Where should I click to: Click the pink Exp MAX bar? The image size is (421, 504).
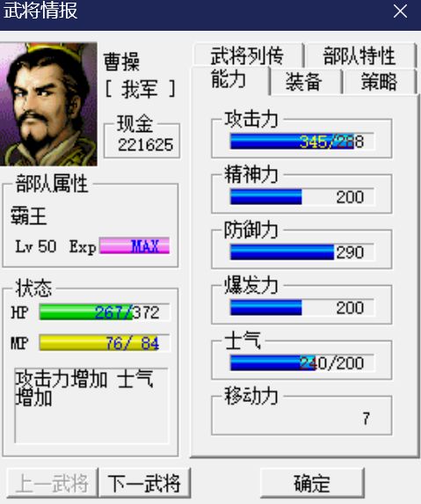(134, 246)
